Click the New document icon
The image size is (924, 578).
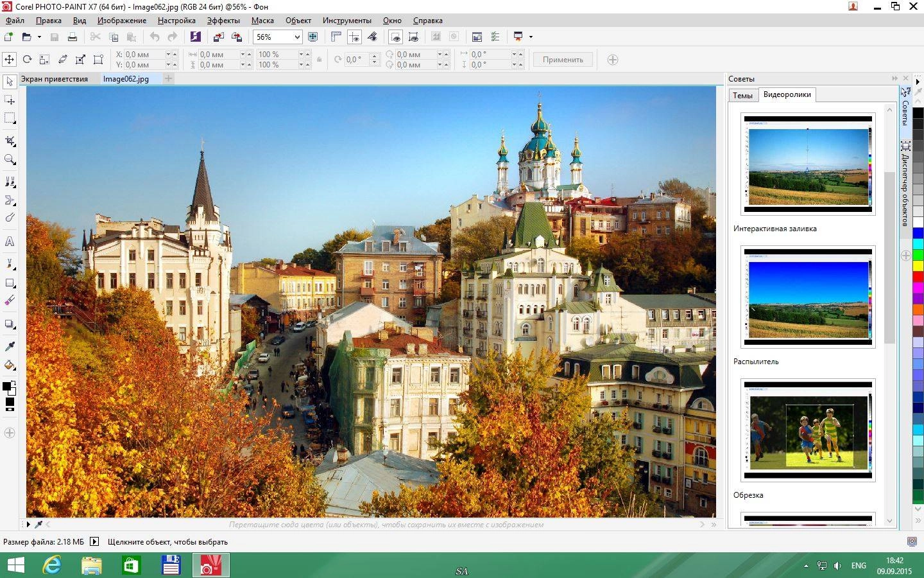9,37
